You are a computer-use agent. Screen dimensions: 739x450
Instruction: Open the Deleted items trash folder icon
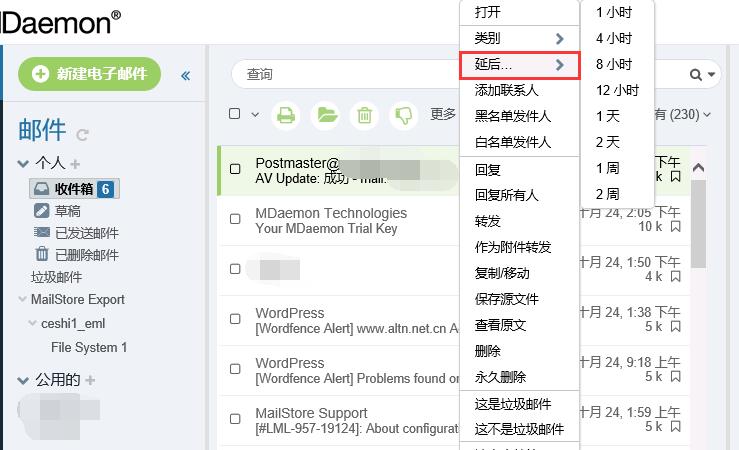click(42, 254)
